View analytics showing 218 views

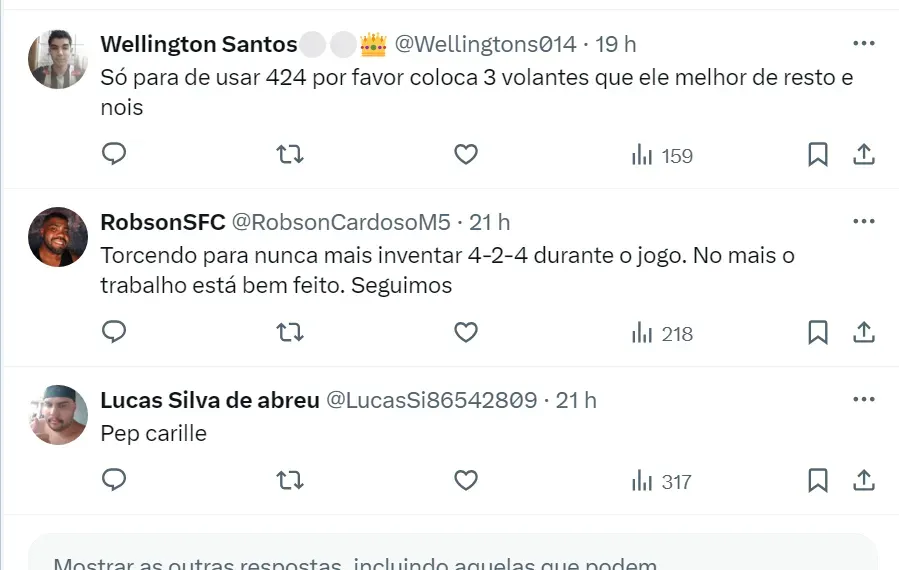click(x=662, y=334)
